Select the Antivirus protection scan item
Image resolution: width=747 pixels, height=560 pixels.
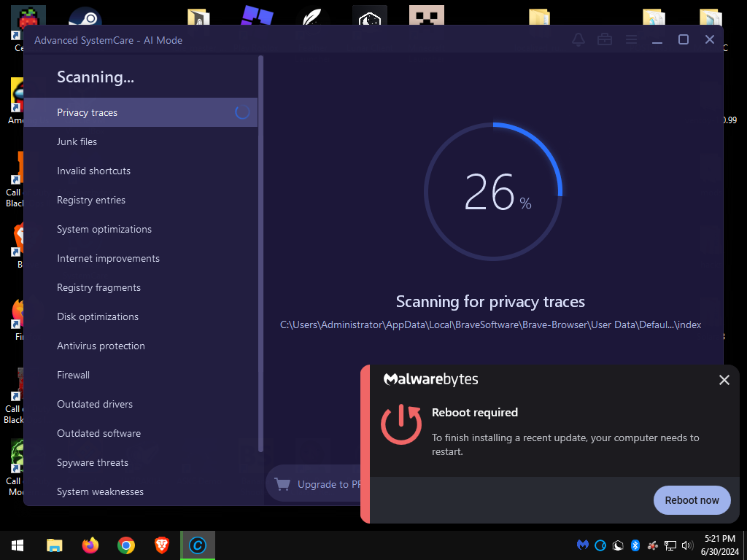pos(141,346)
